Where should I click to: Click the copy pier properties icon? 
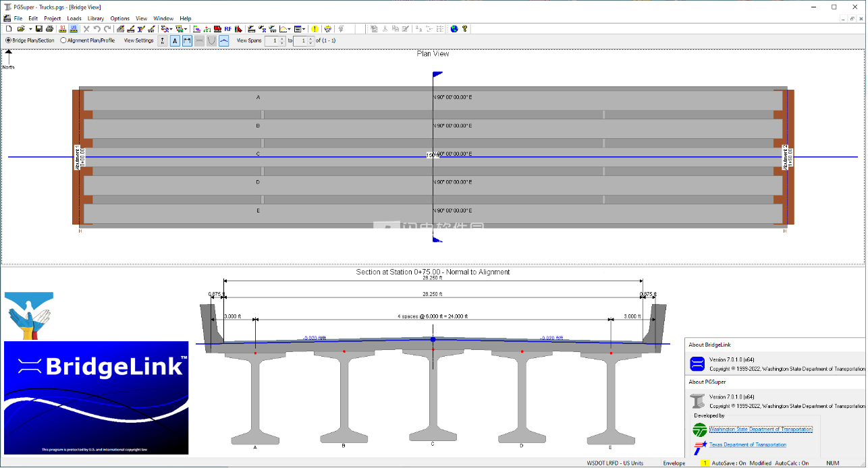tap(179, 29)
